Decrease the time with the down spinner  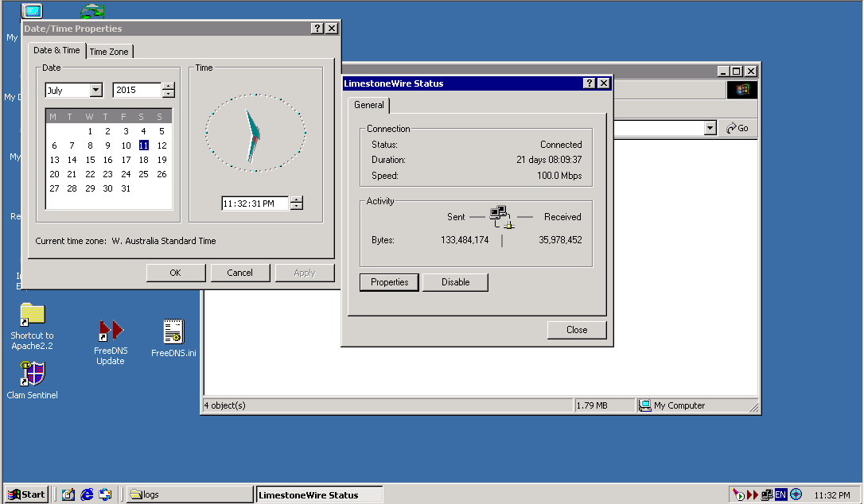pyautogui.click(x=297, y=207)
